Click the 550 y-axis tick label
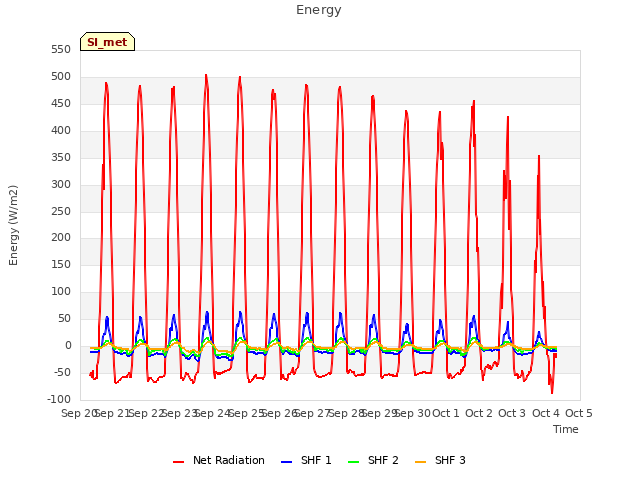This screenshot has height=480, width=640. [x=61, y=49]
